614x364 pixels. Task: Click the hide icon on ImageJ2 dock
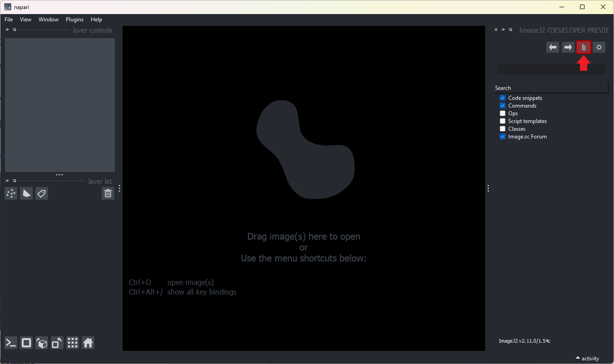pos(503,30)
